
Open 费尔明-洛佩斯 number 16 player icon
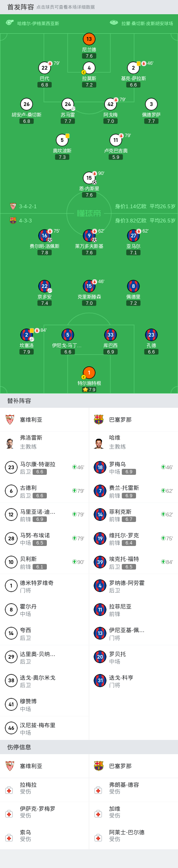coord(45,236)
